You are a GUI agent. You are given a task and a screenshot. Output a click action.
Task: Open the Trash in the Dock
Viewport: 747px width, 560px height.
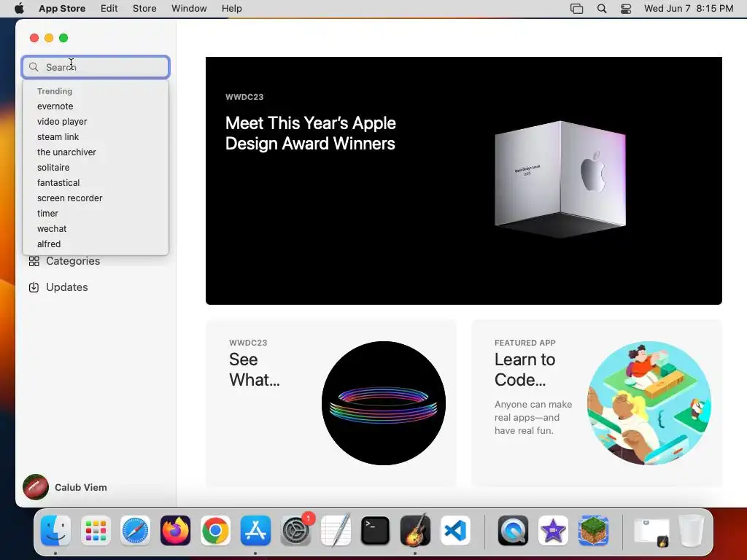(691, 531)
